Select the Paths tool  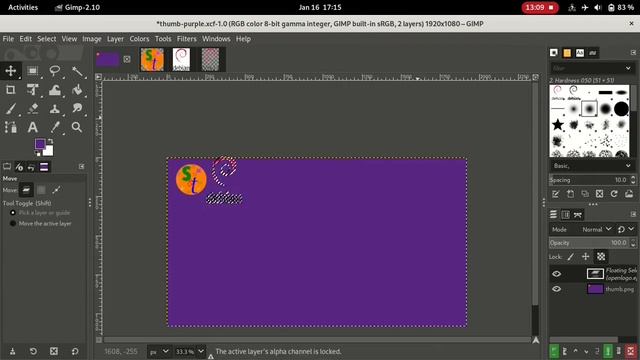(x=11, y=127)
